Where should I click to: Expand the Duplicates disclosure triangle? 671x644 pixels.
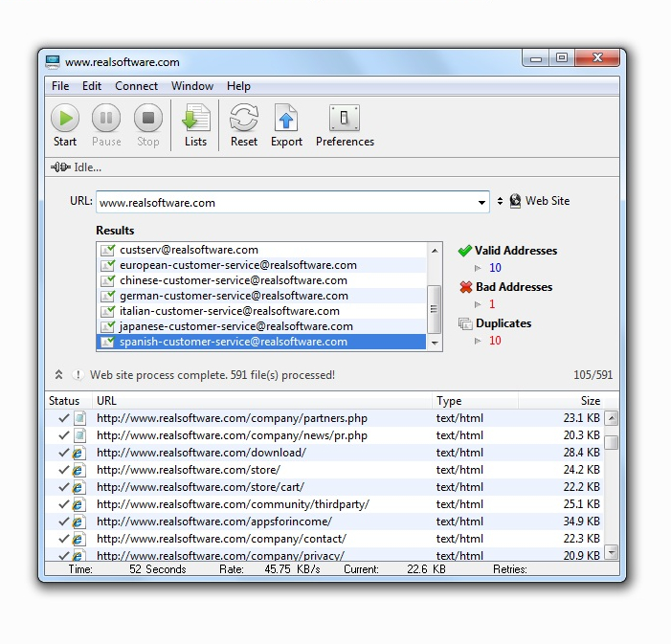pyautogui.click(x=479, y=341)
